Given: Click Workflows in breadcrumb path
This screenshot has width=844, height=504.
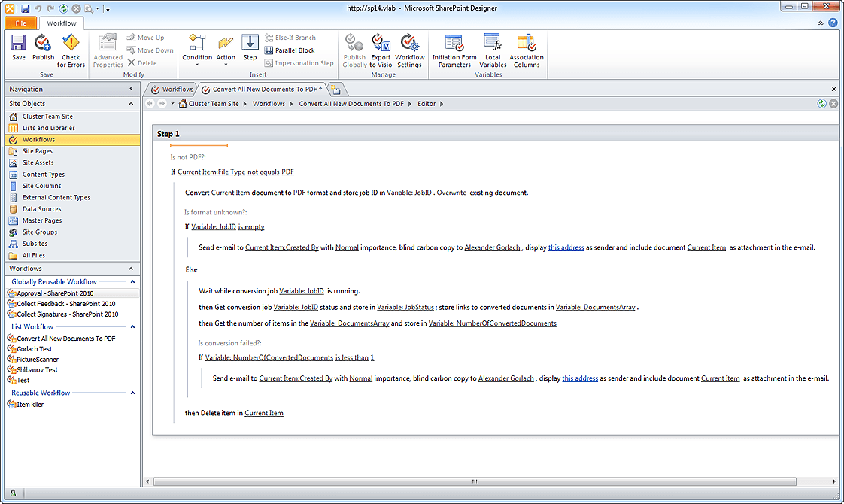Looking at the screenshot, I should pyautogui.click(x=269, y=104).
